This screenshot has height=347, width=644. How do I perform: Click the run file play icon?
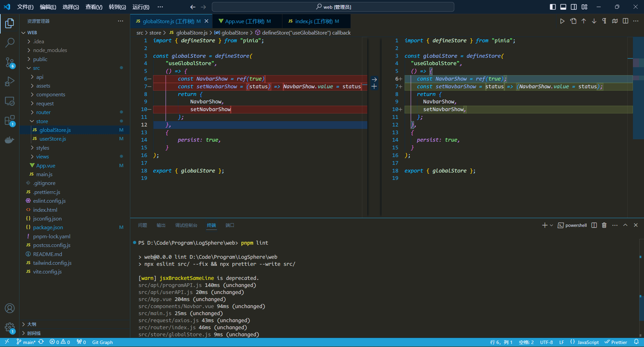pos(562,21)
